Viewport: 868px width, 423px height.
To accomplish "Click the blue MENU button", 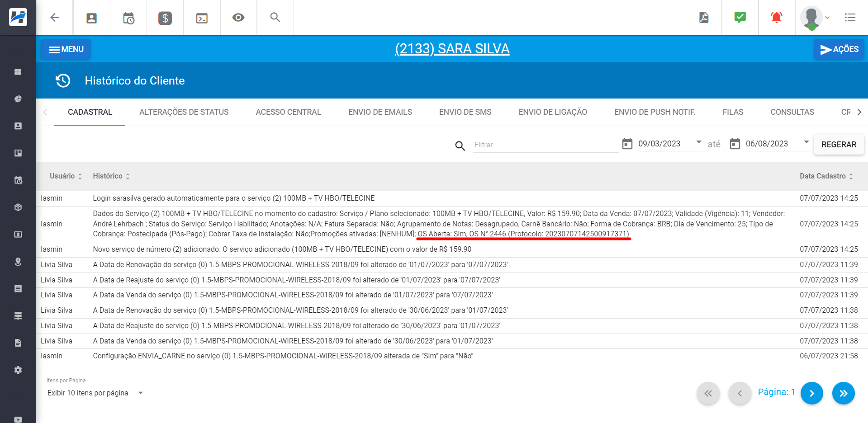I will 66,49.
